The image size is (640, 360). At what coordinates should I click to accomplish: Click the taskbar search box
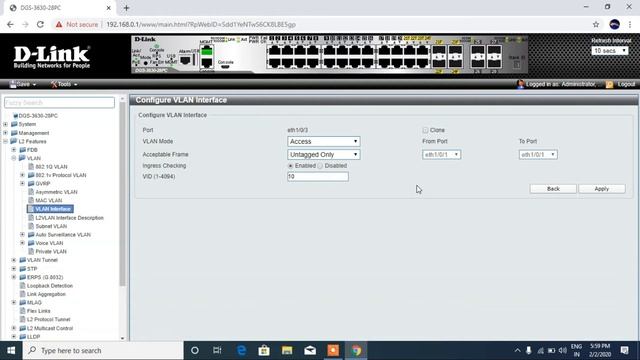(103, 351)
